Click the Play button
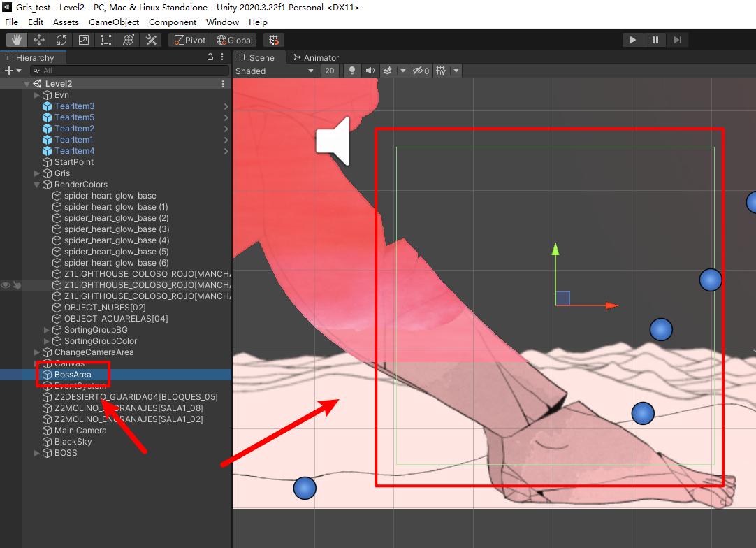This screenshot has height=548, width=756. (632, 40)
